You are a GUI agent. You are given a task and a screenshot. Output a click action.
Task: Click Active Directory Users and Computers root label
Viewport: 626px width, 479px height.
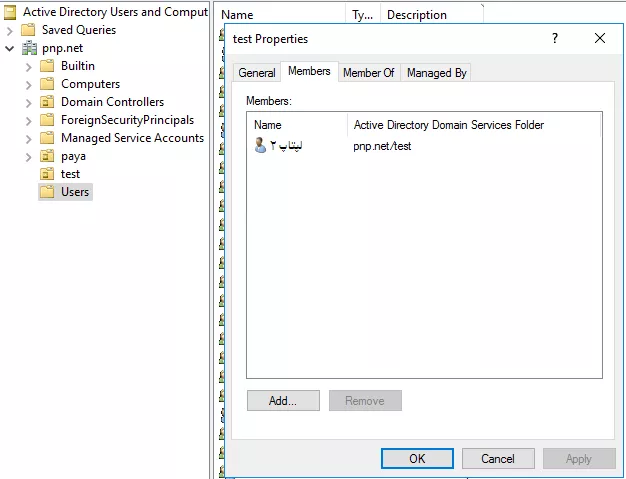point(115,12)
